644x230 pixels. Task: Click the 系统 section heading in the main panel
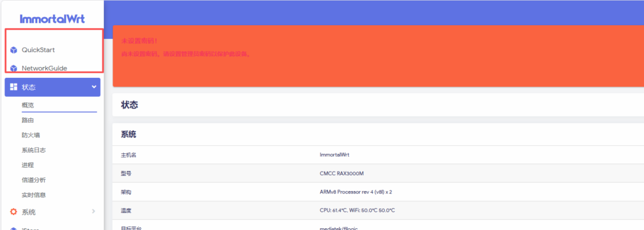(128, 134)
